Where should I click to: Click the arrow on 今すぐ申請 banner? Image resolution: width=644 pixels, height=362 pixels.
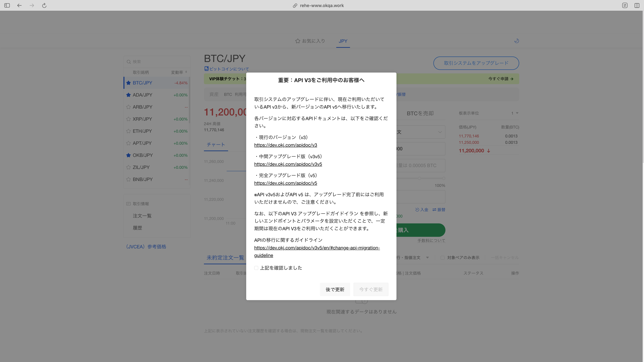point(512,79)
